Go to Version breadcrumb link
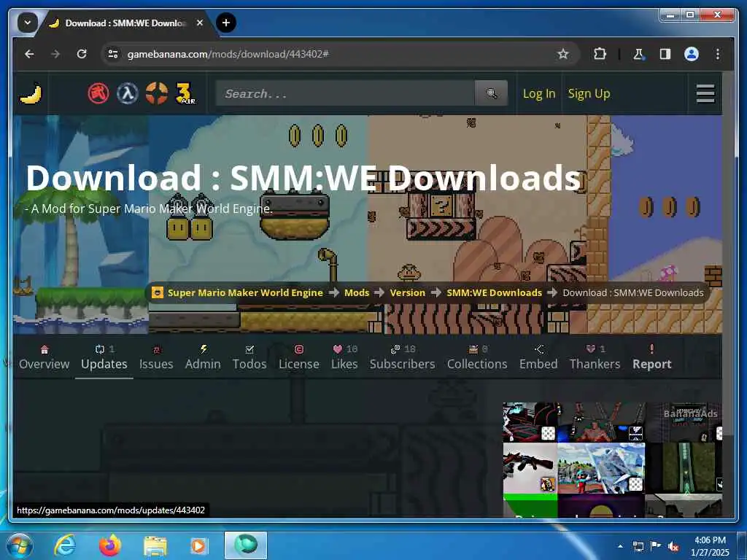This screenshot has width=747, height=560. point(407,292)
